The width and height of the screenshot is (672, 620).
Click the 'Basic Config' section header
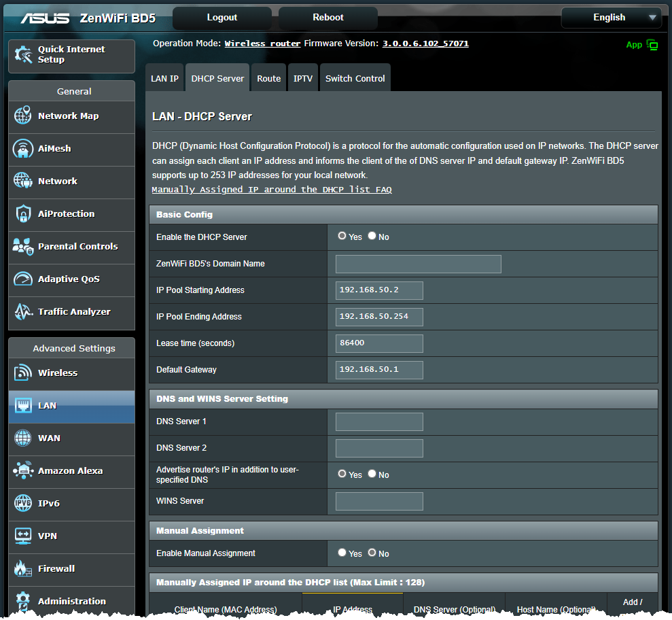coord(404,214)
